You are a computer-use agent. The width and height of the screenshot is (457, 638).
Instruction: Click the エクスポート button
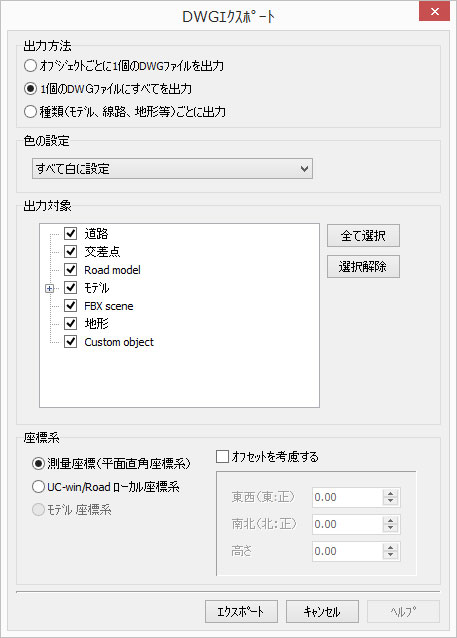pos(241,612)
